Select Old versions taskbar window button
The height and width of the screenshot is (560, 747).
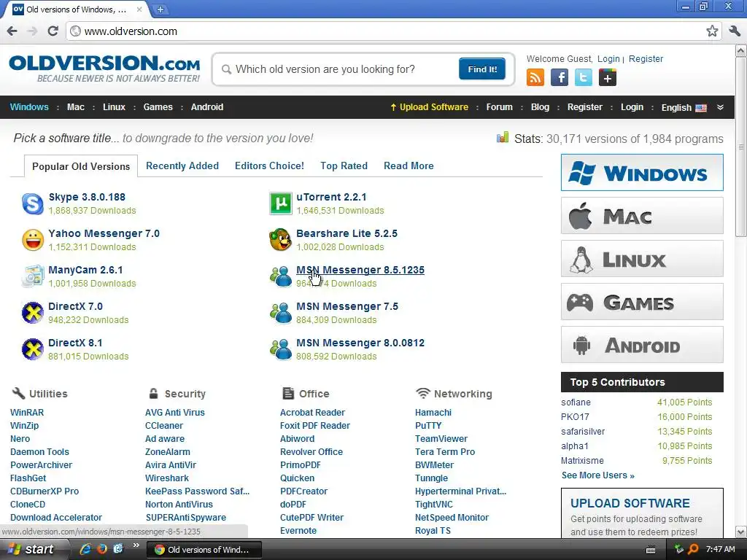click(204, 550)
